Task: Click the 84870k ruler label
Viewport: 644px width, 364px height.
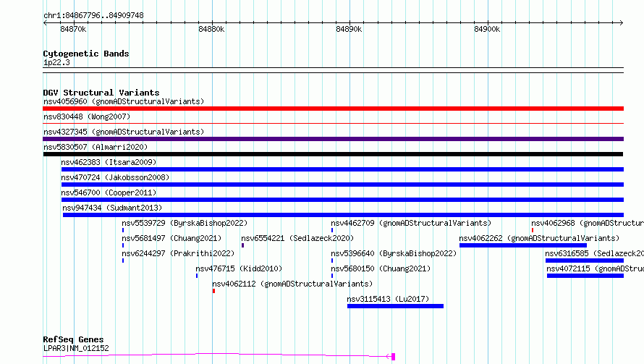Action: tap(73, 29)
